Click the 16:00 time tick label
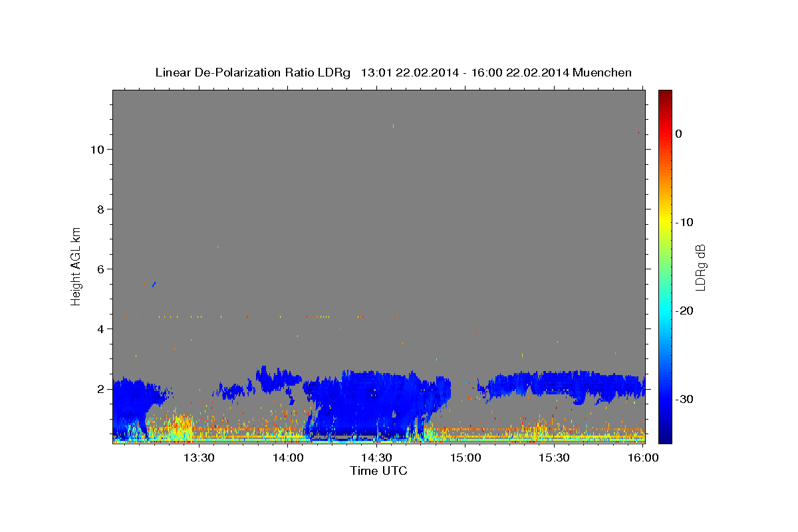Viewport: 798px width, 532px height. [x=642, y=458]
